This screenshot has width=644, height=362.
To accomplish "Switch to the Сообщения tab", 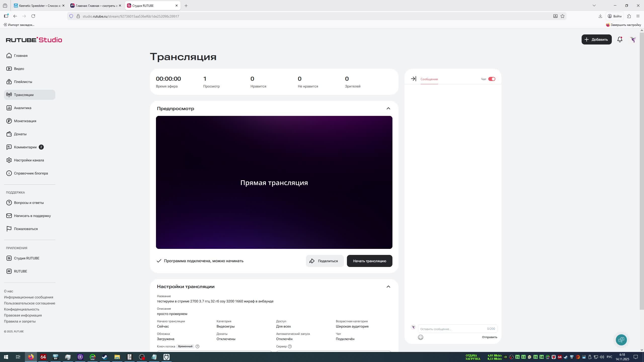I will click(x=429, y=79).
